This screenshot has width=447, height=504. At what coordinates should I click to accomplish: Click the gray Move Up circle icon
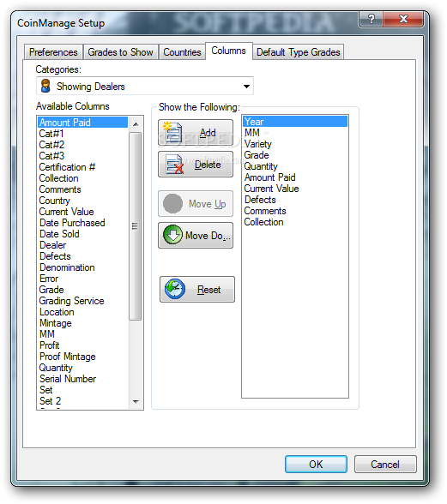(172, 203)
